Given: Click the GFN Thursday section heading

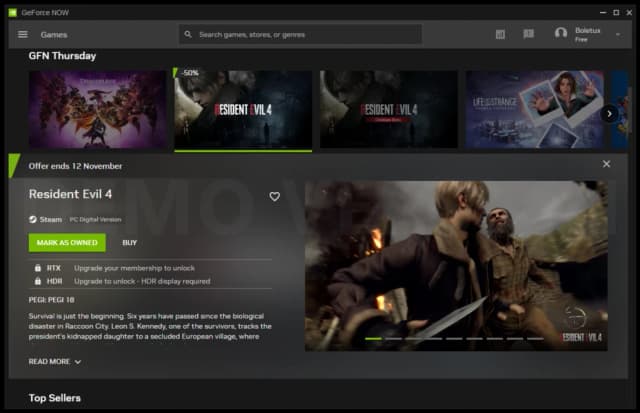Looking at the screenshot, I should 62,56.
